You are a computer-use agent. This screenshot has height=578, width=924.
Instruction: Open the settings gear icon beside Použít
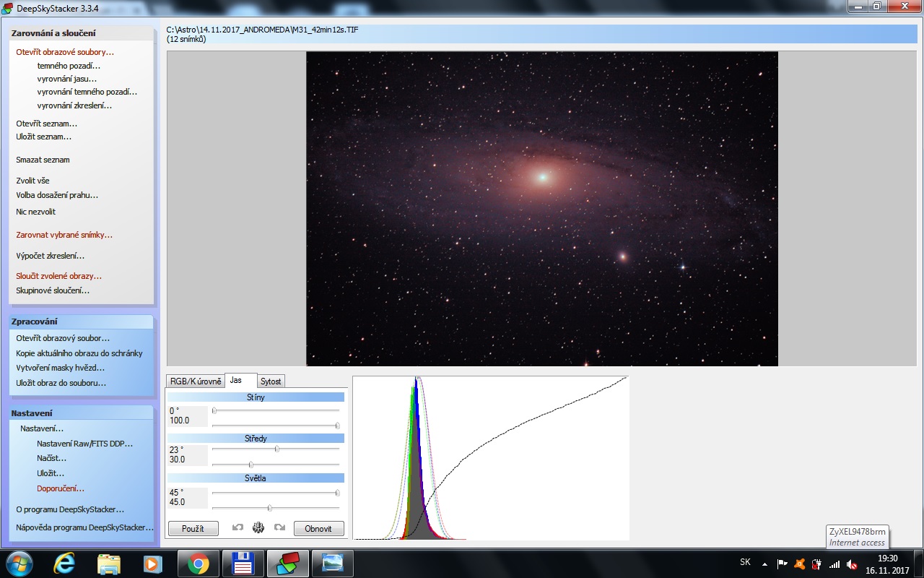pos(258,528)
